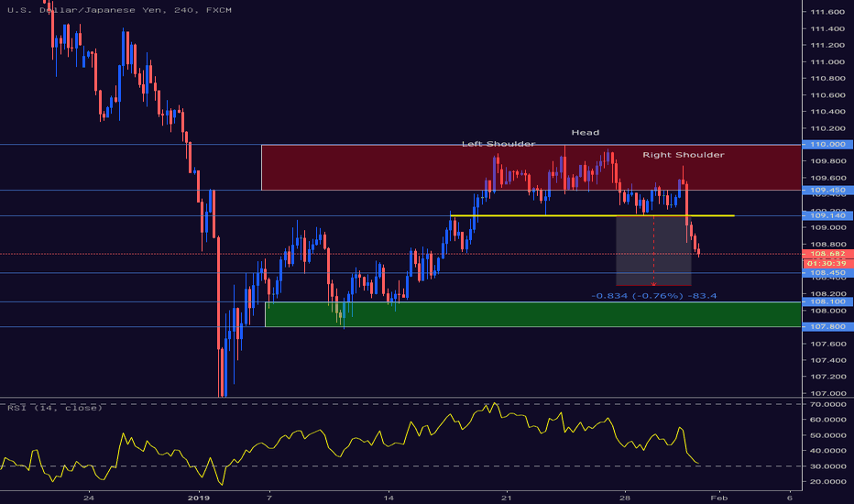
Task: Click the Feb label on time axis
Action: tap(719, 498)
